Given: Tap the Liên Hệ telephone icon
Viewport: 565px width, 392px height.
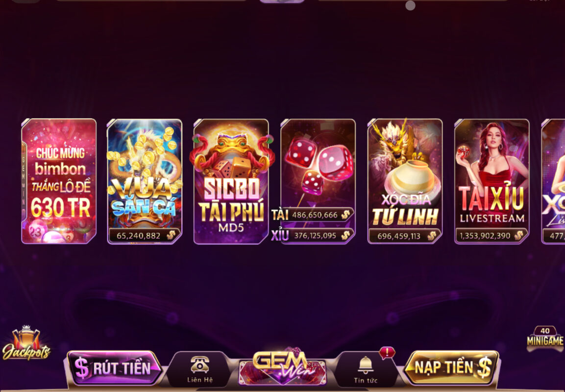Looking at the screenshot, I should [x=199, y=364].
